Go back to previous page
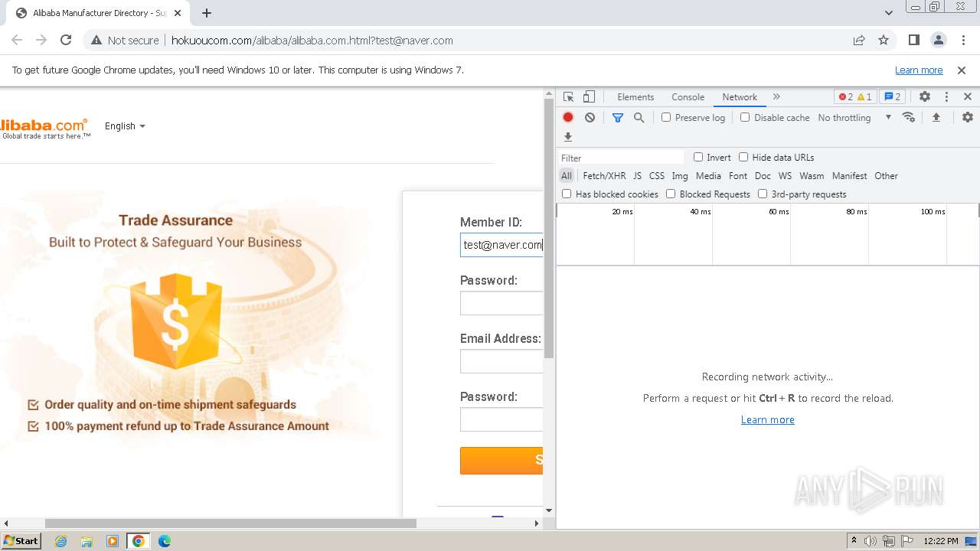The width and height of the screenshot is (980, 551). coord(17,40)
